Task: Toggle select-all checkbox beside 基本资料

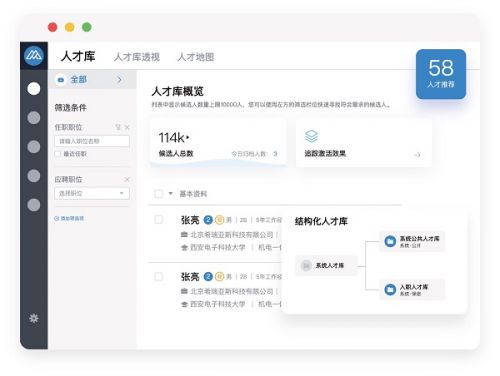Action: (x=159, y=193)
